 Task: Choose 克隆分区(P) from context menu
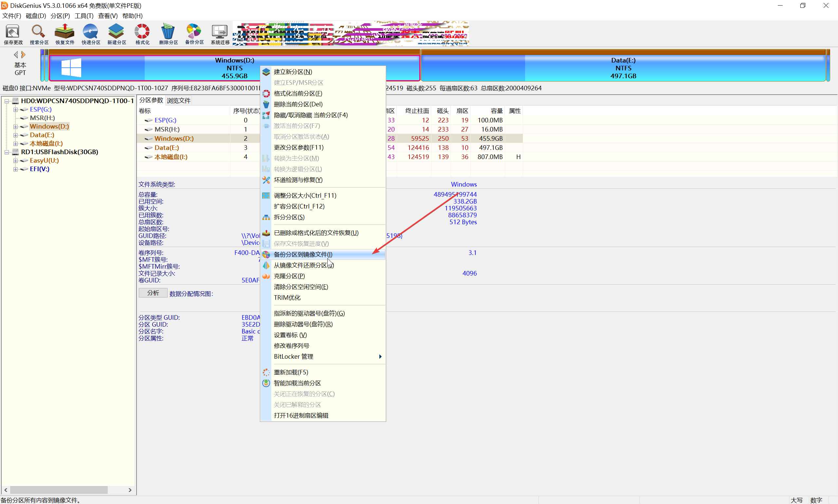coord(289,276)
